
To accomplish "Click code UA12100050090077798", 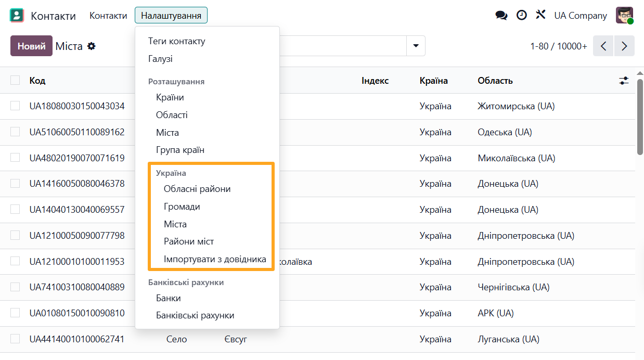I will click(77, 236).
